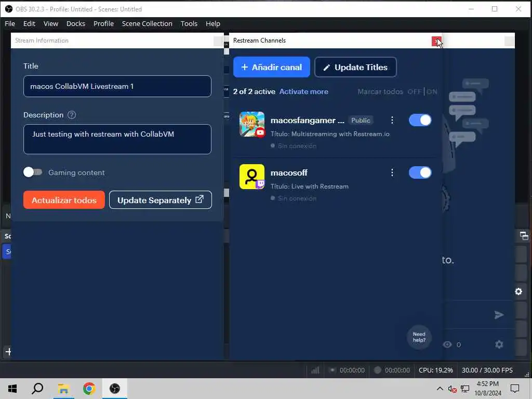Click the Activate more link
The height and width of the screenshot is (399, 532).
[303, 91]
